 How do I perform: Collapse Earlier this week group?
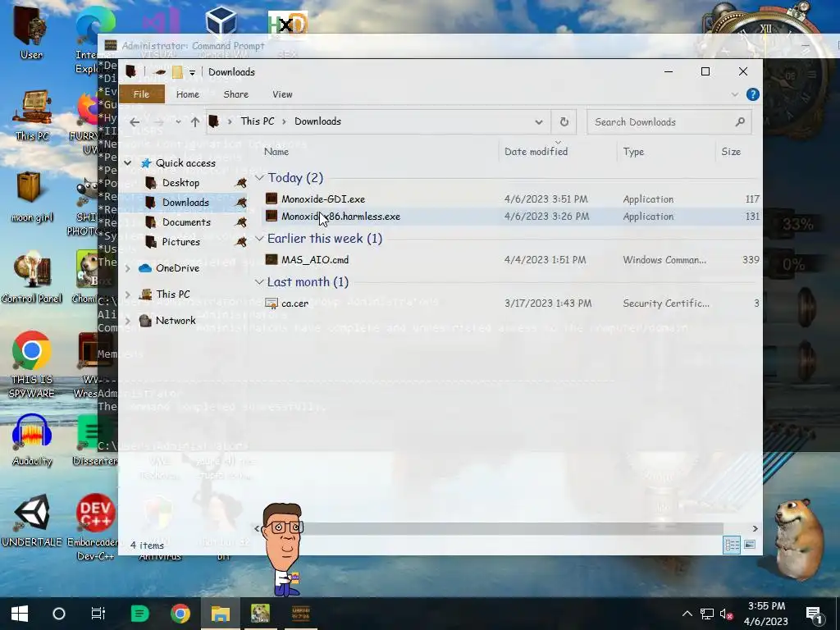pos(259,239)
